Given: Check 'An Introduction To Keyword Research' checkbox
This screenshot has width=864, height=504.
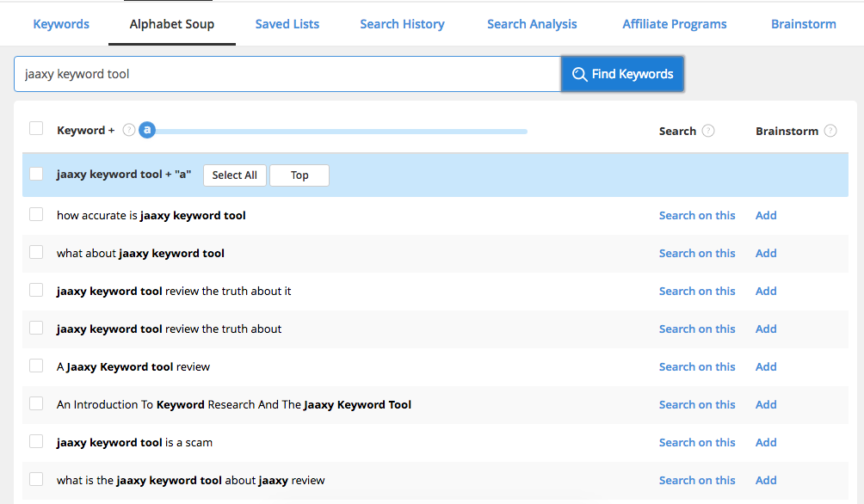Looking at the screenshot, I should [x=36, y=403].
